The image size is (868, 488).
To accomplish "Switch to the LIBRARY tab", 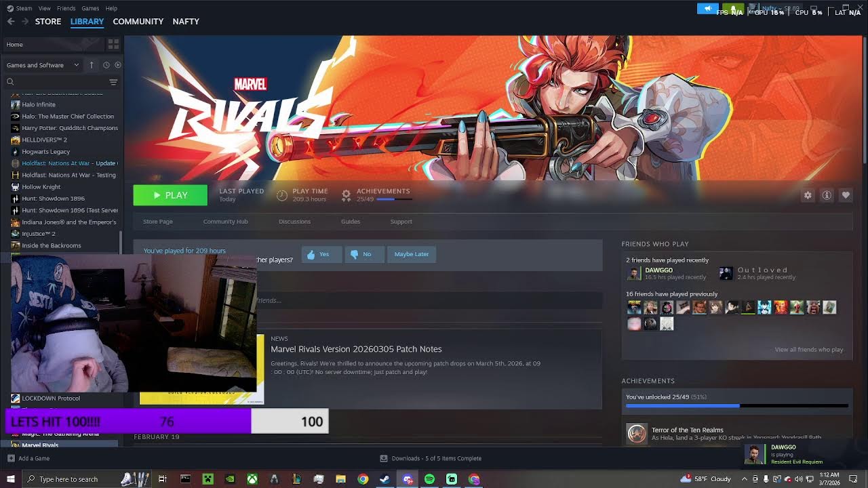I will 87,22.
